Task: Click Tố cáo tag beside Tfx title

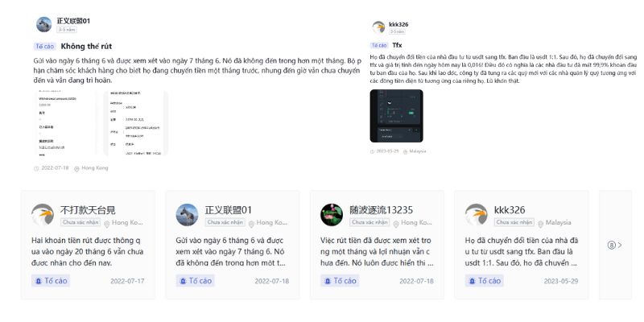Action: tap(379, 45)
